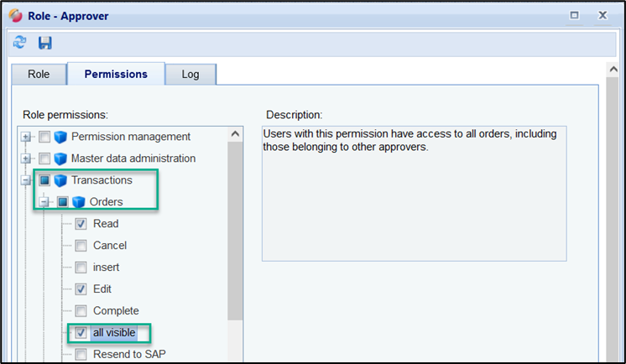Uncheck the Read permission checkbox
This screenshot has height=364, width=626.
coord(81,224)
